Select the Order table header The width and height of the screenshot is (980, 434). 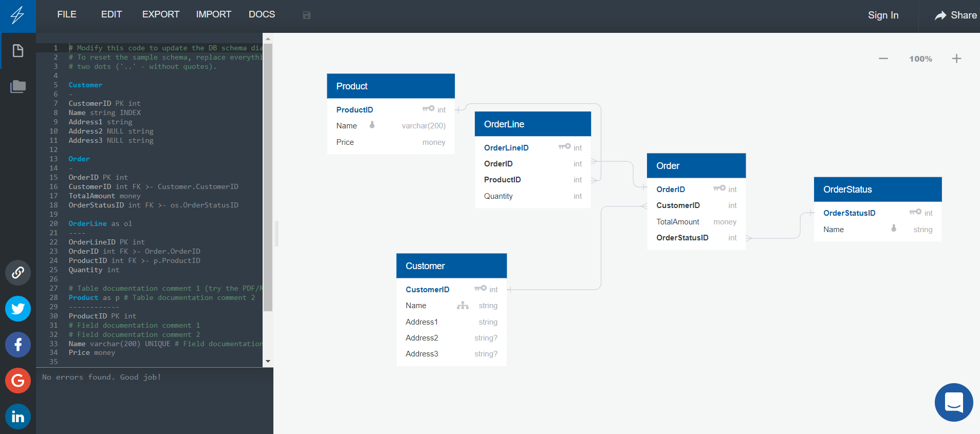696,165
